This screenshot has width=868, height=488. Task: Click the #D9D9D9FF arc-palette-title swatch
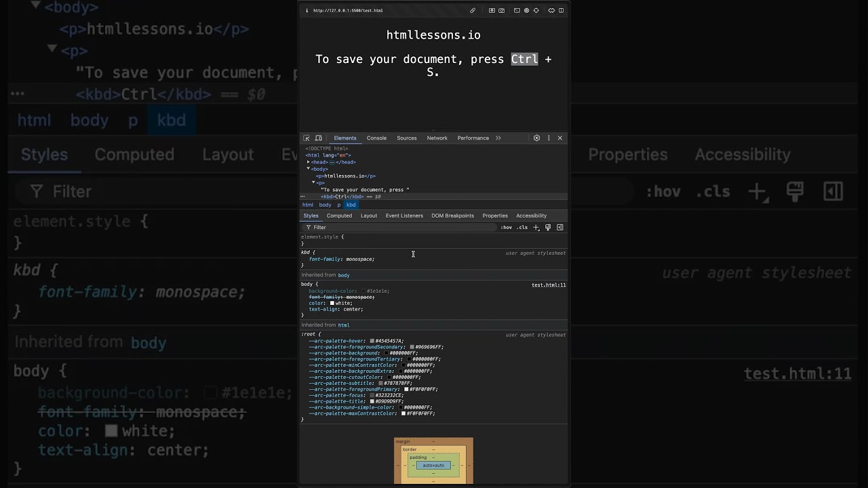[372, 401]
